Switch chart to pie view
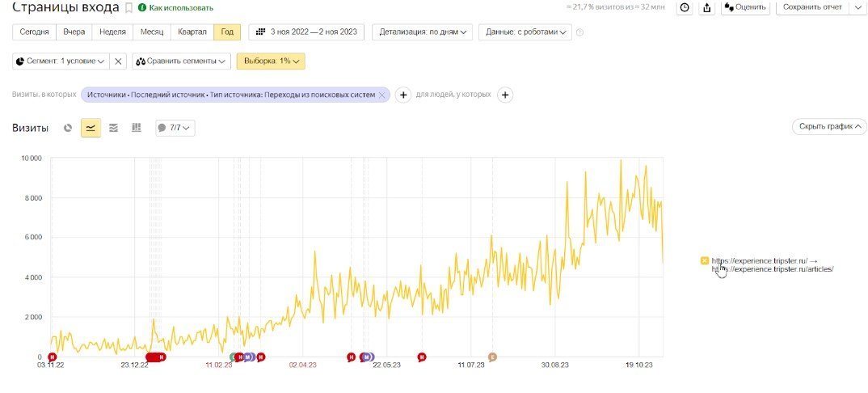Image resolution: width=868 pixels, height=393 pixels. pos(69,128)
